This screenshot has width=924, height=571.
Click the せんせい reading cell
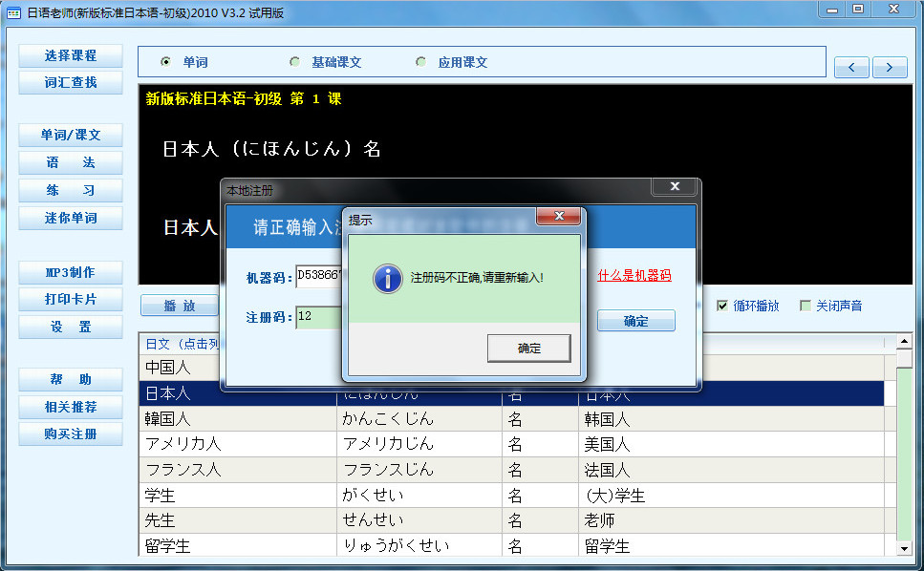[x=419, y=520]
